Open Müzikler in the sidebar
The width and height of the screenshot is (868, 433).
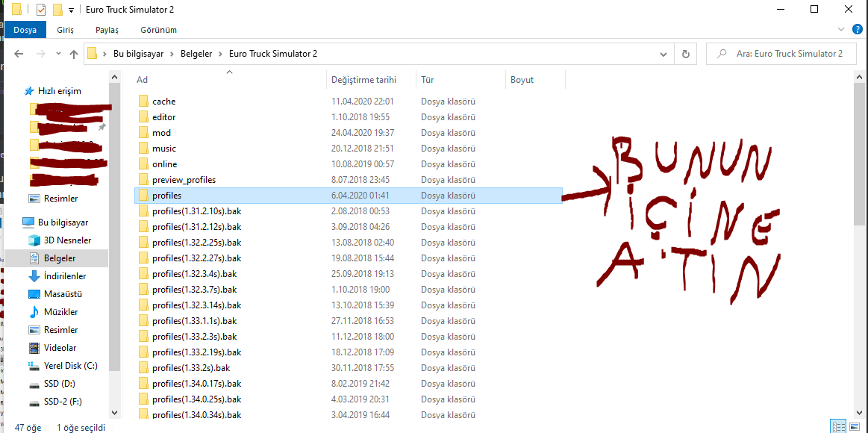click(x=61, y=312)
